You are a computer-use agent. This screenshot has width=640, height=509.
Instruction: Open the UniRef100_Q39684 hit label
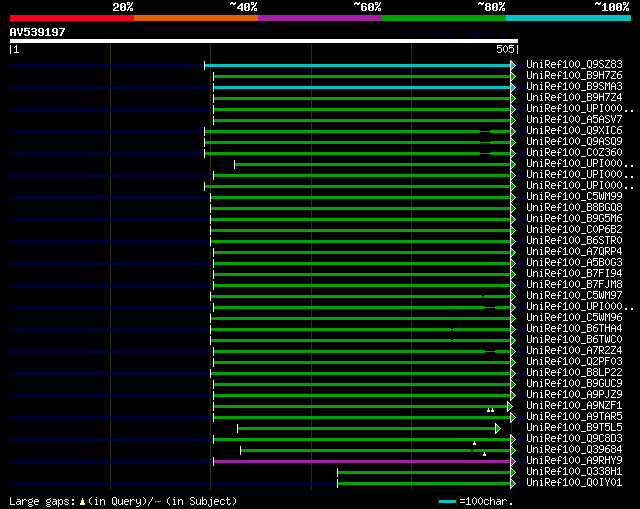574,450
